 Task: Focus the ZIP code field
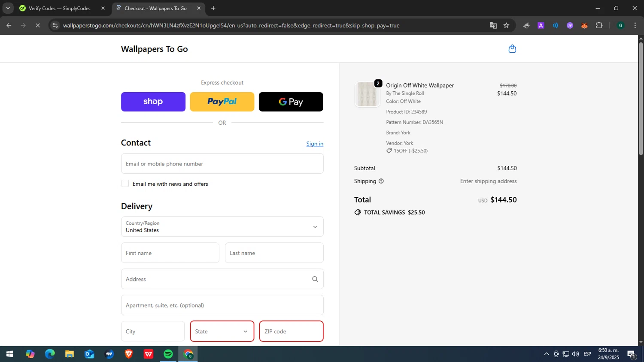[x=291, y=331]
